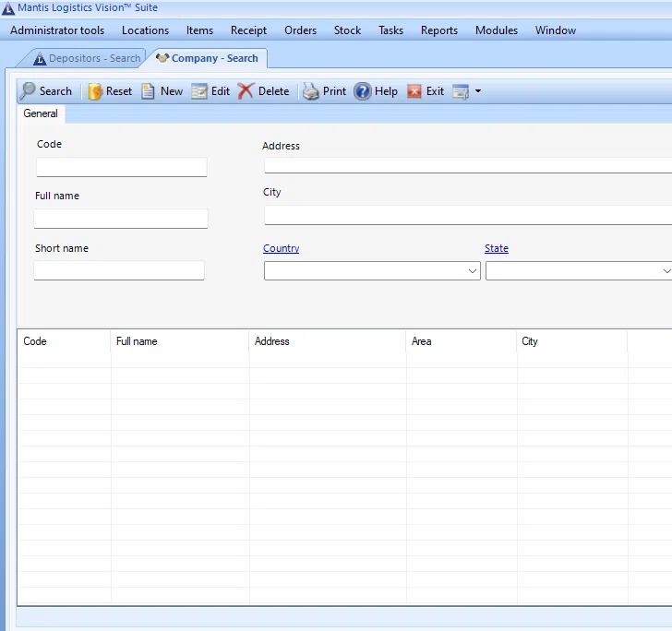Image resolution: width=672 pixels, height=631 pixels.
Task: Click into the Full name text box
Action: 121,219
